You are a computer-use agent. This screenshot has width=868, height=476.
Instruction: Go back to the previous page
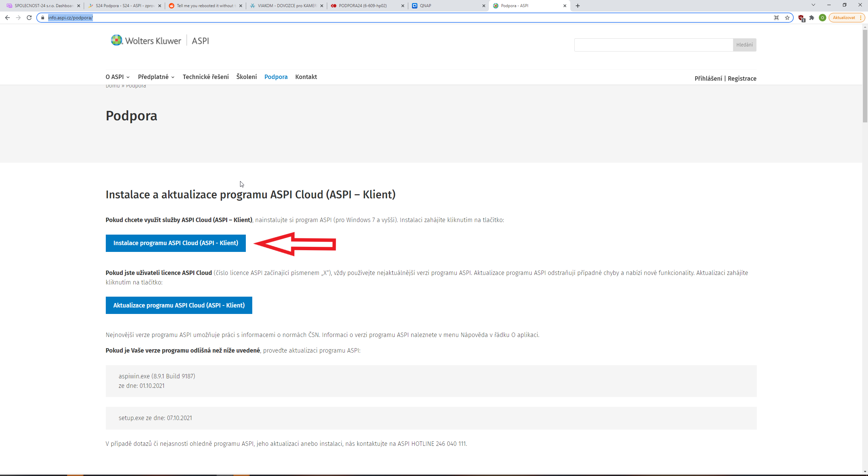[x=7, y=18]
